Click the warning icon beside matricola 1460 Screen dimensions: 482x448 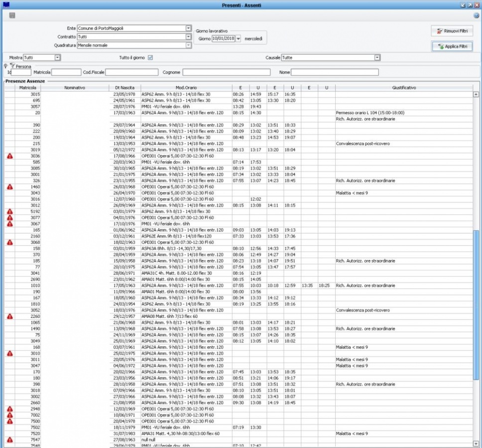click(9, 186)
